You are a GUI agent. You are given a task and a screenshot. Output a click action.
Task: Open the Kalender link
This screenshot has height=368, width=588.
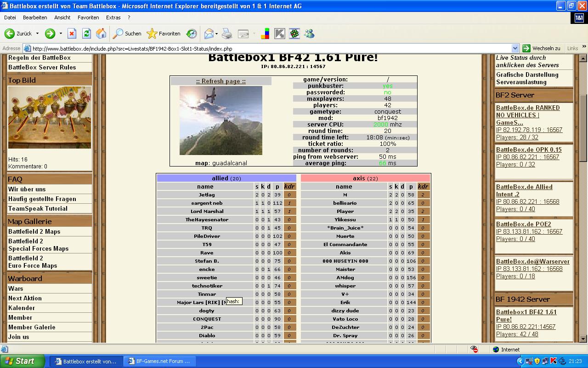point(22,308)
